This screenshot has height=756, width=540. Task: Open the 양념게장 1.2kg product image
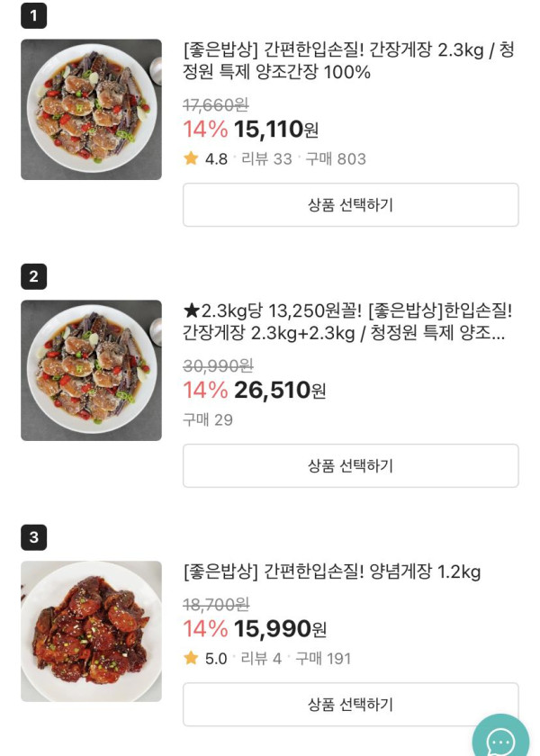click(91, 631)
